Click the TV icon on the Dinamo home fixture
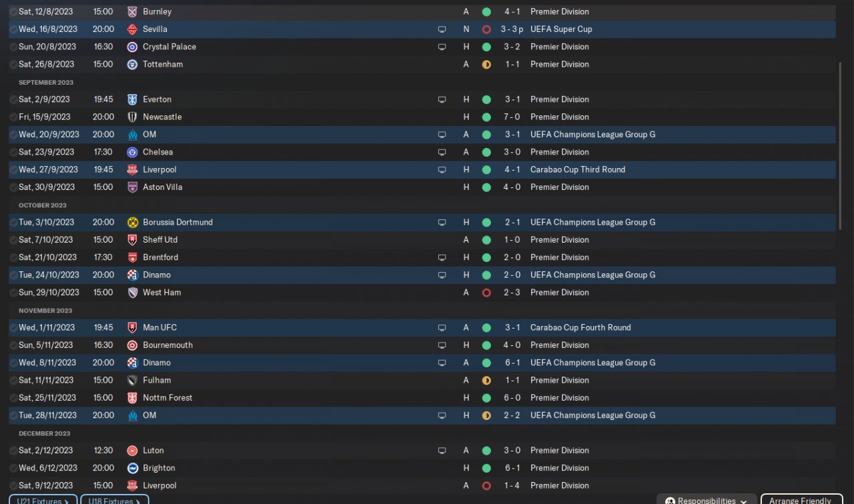 [442, 275]
